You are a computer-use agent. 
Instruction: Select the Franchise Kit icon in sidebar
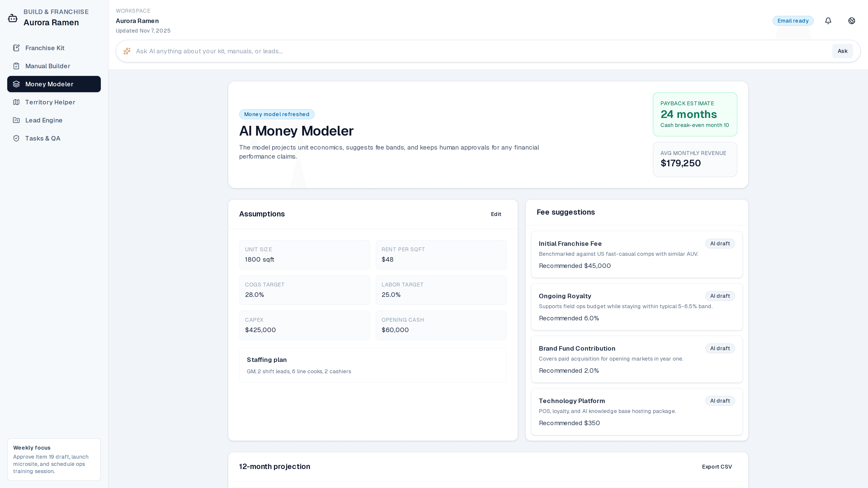[x=17, y=48]
